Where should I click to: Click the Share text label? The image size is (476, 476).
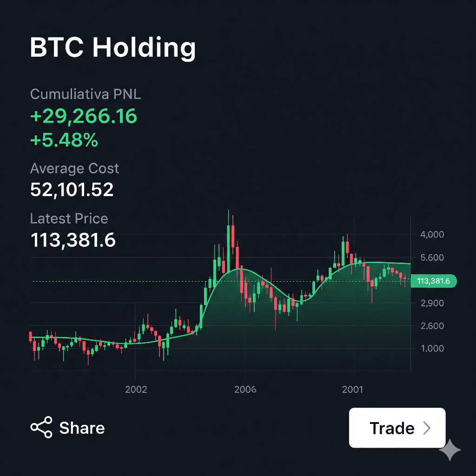tap(82, 428)
